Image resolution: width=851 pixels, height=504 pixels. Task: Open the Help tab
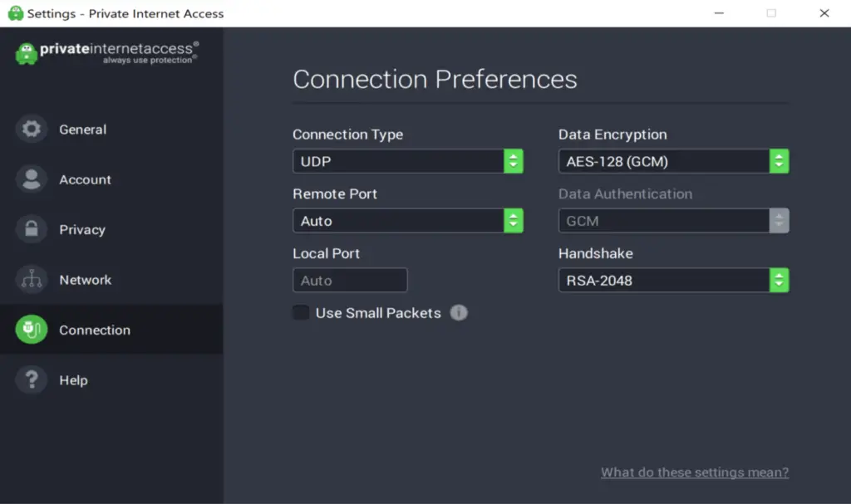(111, 379)
